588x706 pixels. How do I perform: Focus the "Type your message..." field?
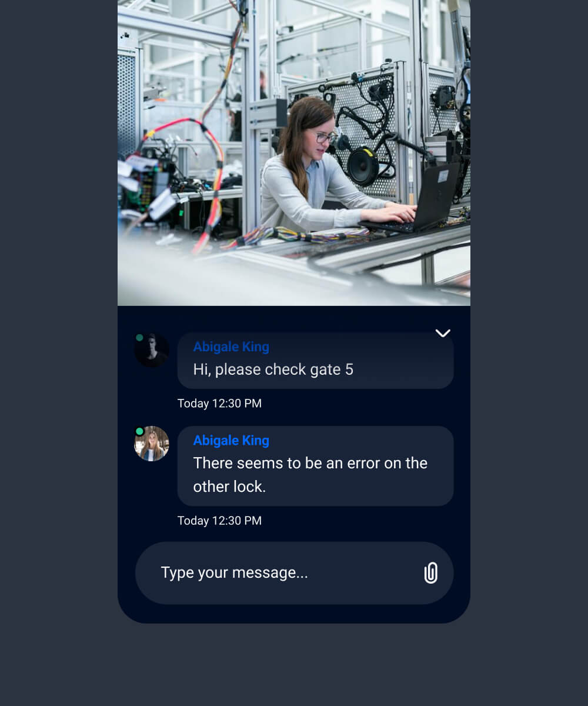[294, 573]
